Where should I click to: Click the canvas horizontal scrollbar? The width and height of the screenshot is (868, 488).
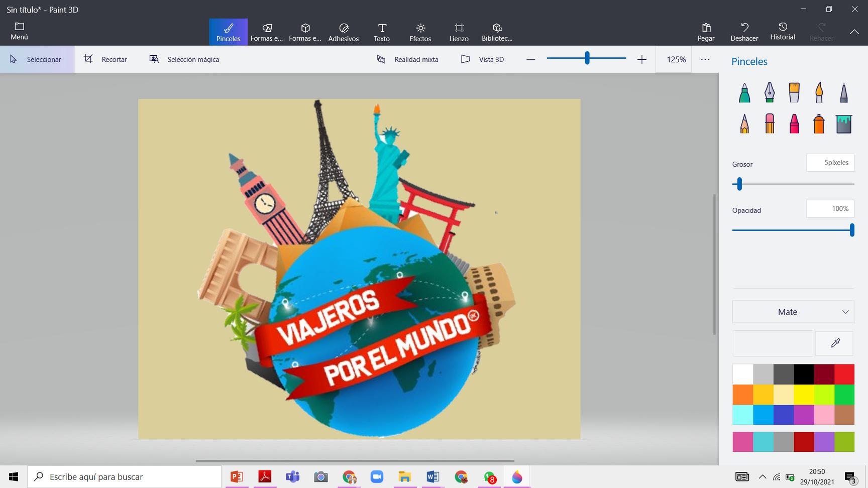pos(355,460)
